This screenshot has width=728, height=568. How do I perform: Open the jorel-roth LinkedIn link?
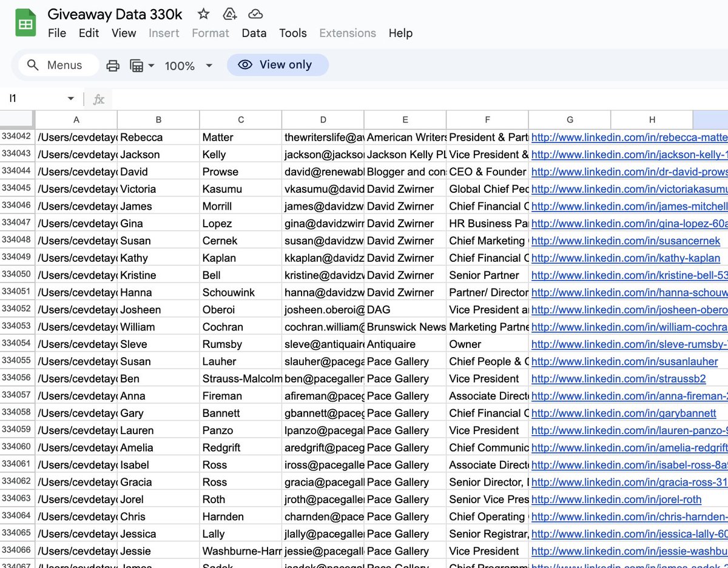[x=616, y=500]
